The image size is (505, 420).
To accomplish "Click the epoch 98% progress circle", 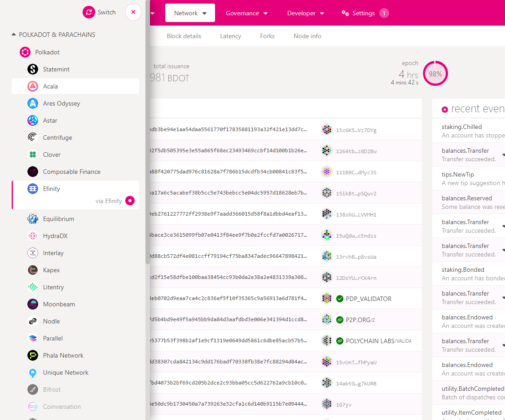I will pyautogui.click(x=435, y=74).
